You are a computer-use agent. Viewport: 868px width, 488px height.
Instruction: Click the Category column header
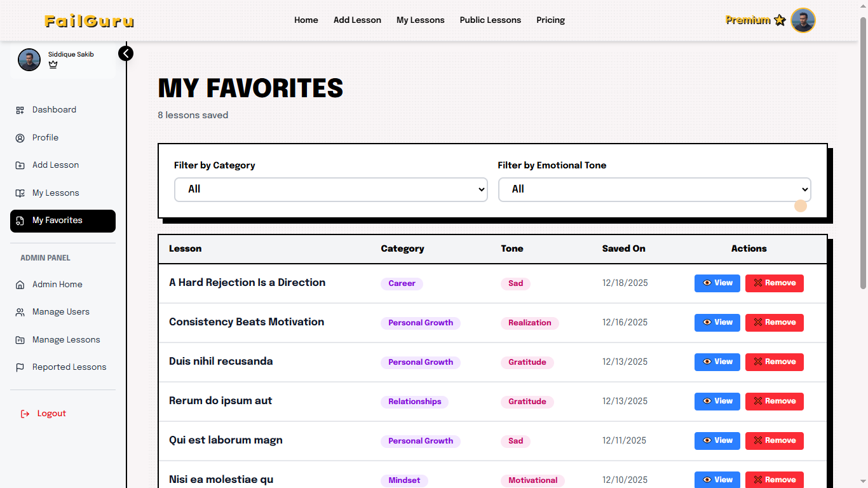tap(403, 248)
